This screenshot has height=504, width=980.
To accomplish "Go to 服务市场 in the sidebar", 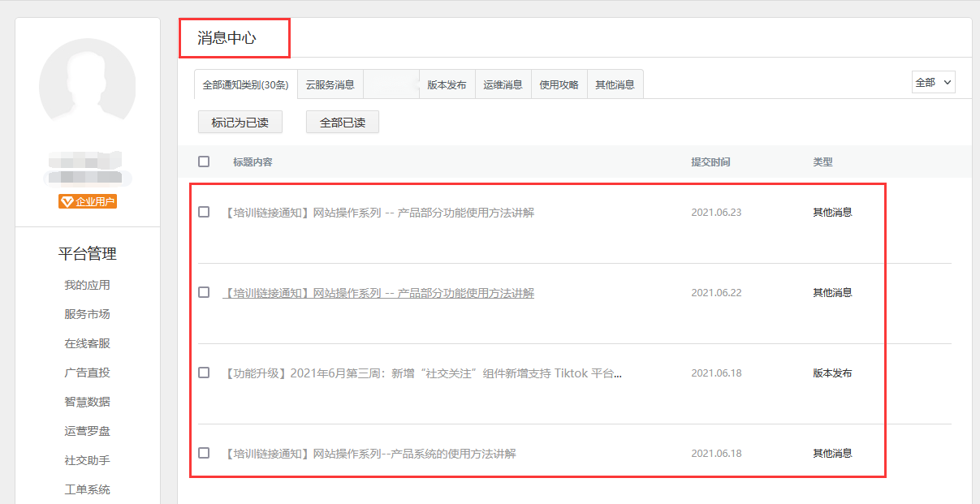I will [x=87, y=314].
